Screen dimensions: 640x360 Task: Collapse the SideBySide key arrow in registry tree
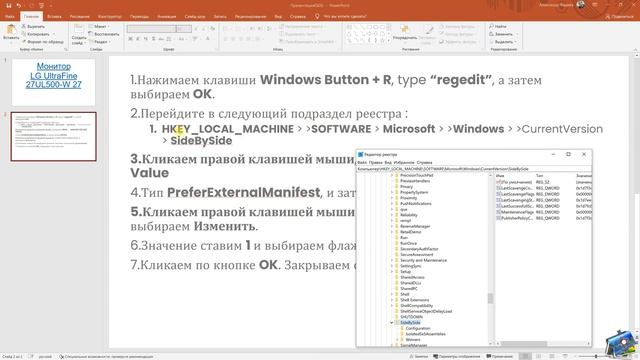(x=392, y=322)
